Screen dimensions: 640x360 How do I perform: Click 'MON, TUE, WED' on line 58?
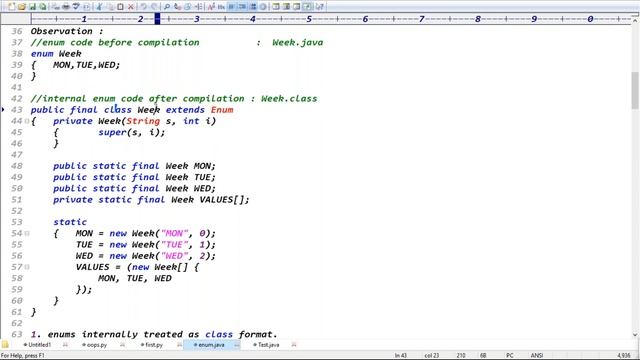tap(135, 278)
